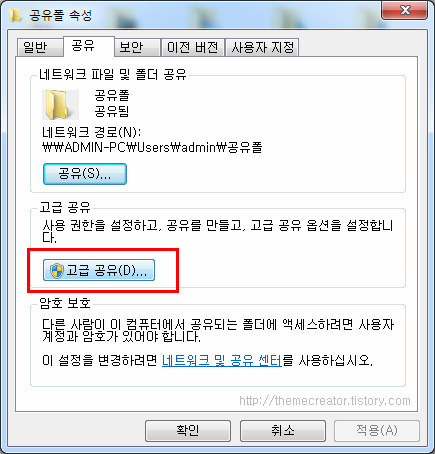The height and width of the screenshot is (454, 435).
Task: Cancel with the 취소 button
Action: (x=283, y=431)
